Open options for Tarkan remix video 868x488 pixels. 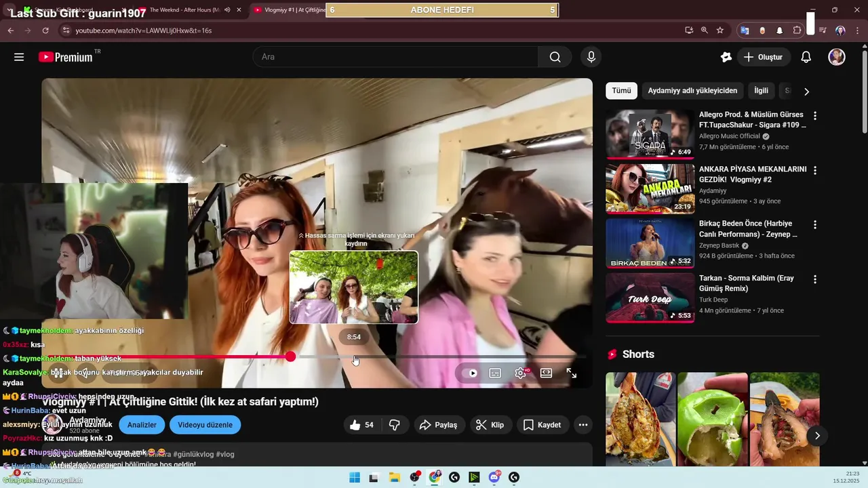click(814, 279)
